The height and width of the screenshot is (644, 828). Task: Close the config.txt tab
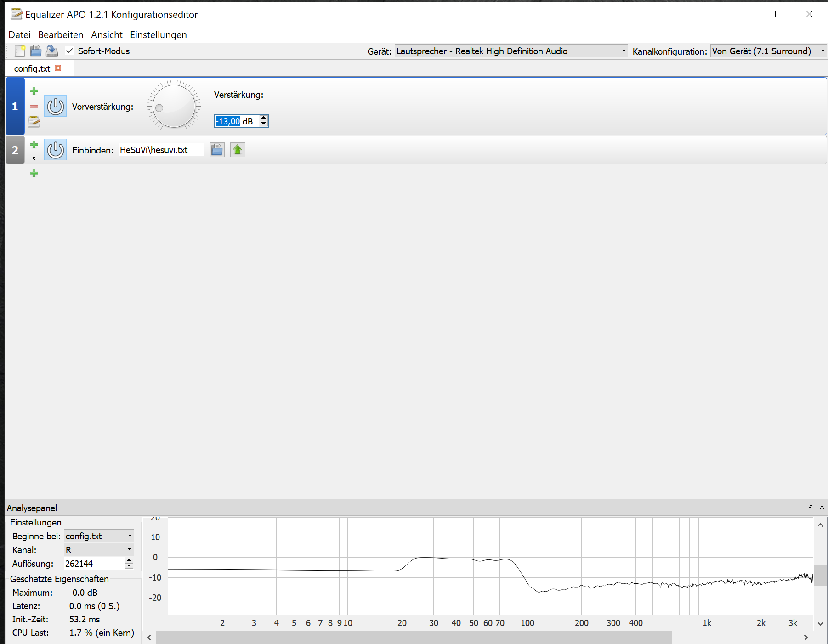pyautogui.click(x=58, y=68)
